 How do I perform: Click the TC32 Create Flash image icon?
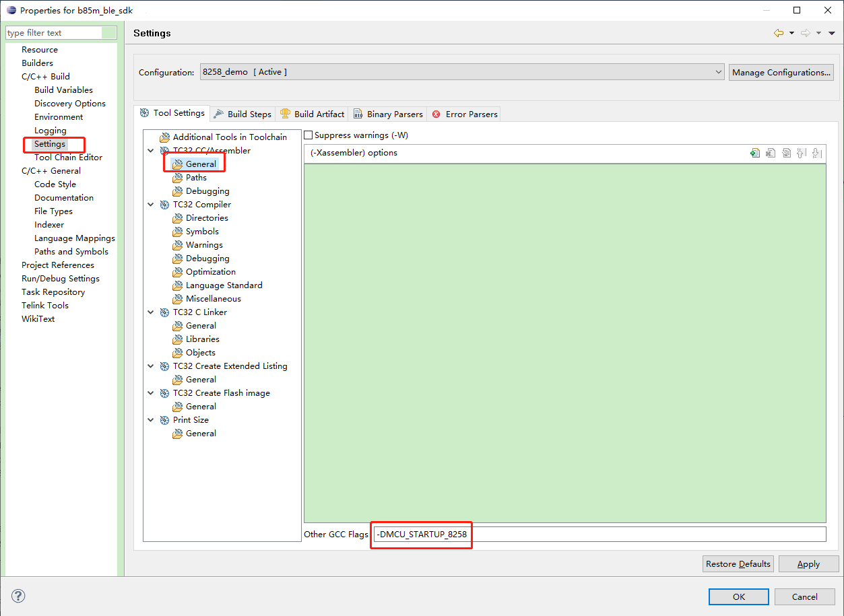tap(165, 392)
